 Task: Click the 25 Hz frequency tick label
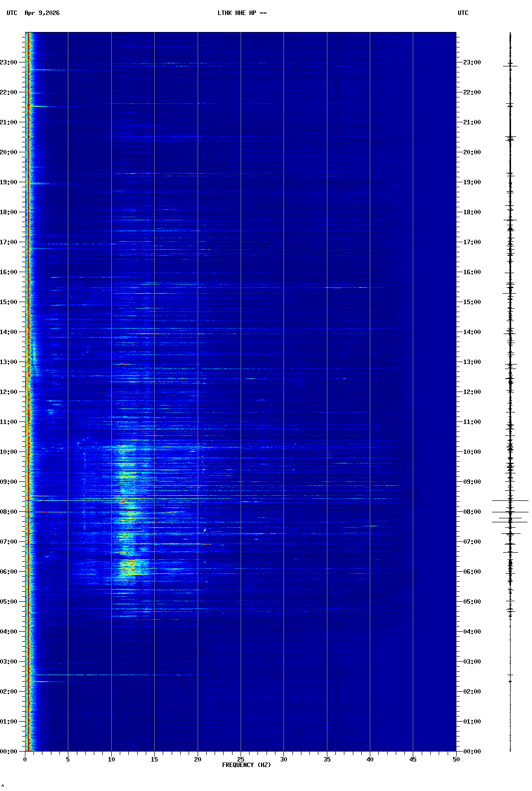[x=241, y=760]
